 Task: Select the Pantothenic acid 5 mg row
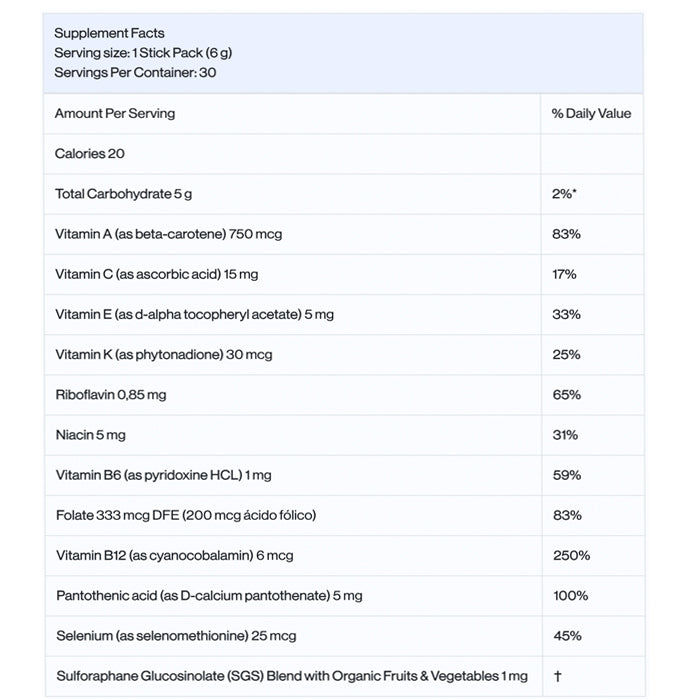[209, 596]
